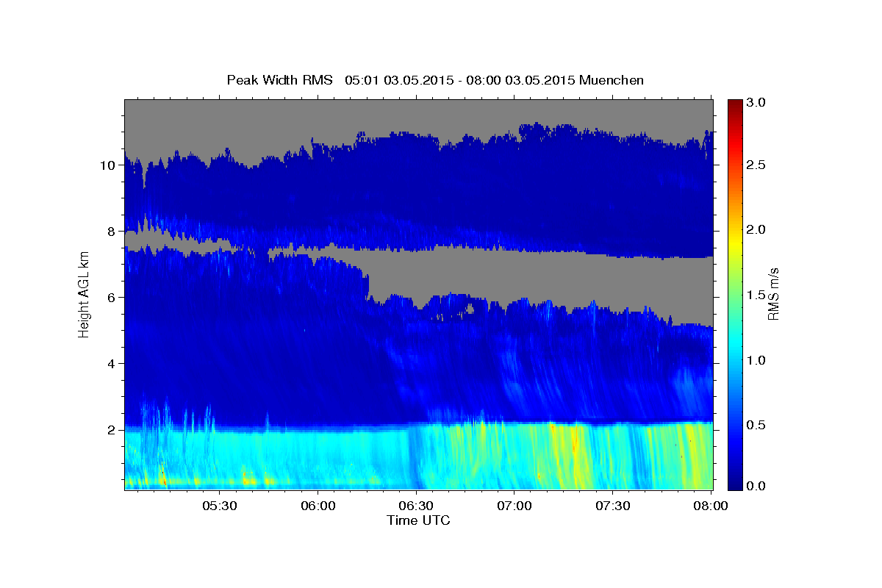Screen dimensions: 882x588
Task: Click the 06:00 time tick label
Action: point(318,506)
